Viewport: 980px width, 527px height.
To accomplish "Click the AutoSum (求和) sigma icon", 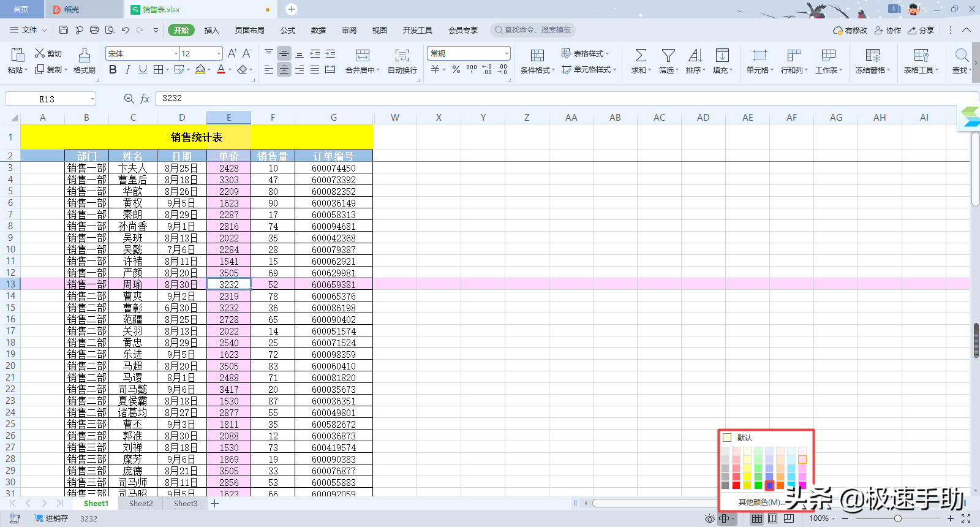I will point(641,55).
